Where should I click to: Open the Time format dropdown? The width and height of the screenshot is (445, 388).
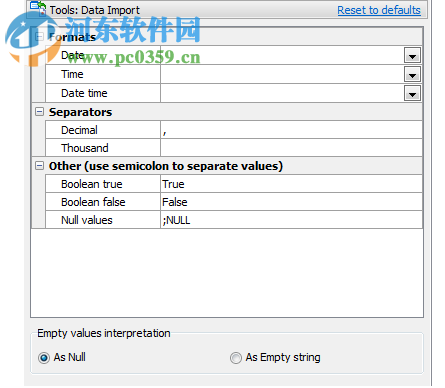pyautogui.click(x=412, y=74)
